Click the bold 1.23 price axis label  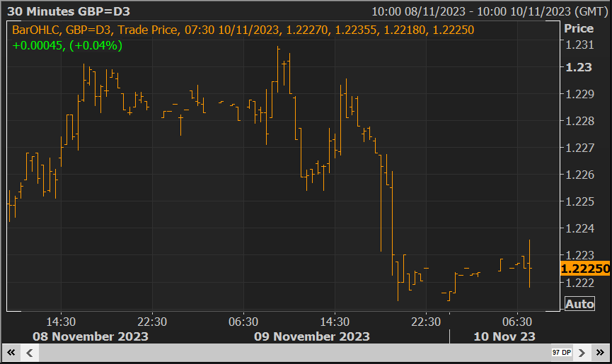(x=579, y=67)
